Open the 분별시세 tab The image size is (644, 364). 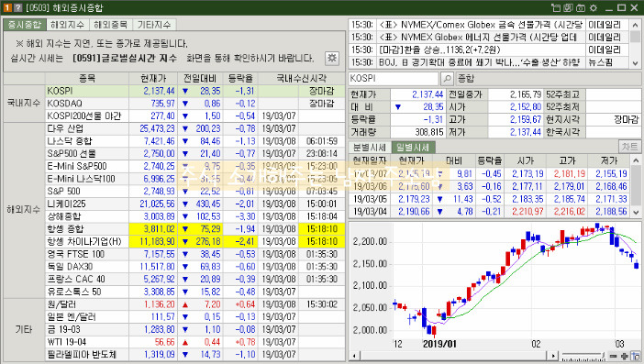click(370, 148)
